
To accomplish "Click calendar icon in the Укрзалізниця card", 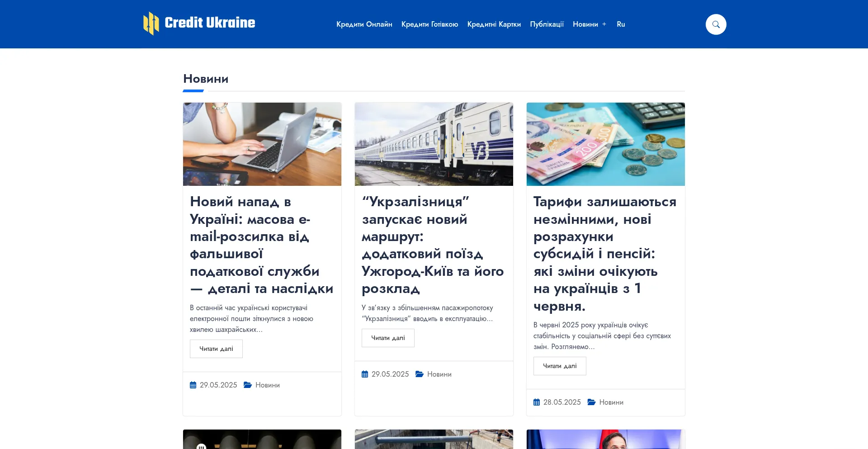I will coord(365,374).
